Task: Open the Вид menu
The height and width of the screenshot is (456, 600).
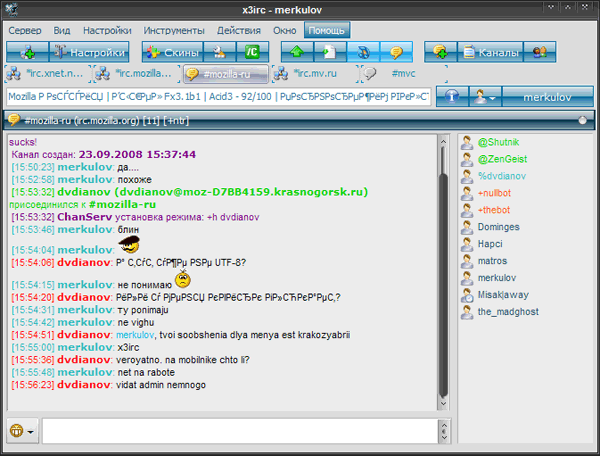Action: coord(62,30)
